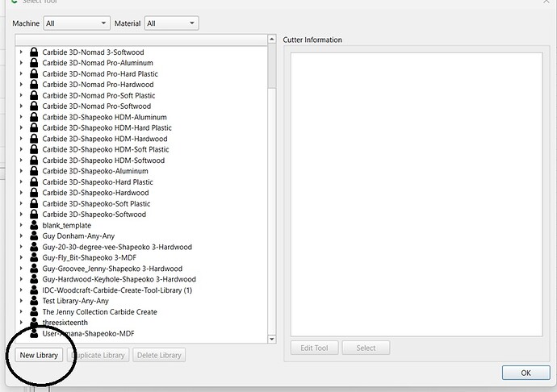Screen dimensions: 557x392
Task: Click lock icon for Carbide 3D-Shapeoko-Hard Plastic
Action: point(34,181)
